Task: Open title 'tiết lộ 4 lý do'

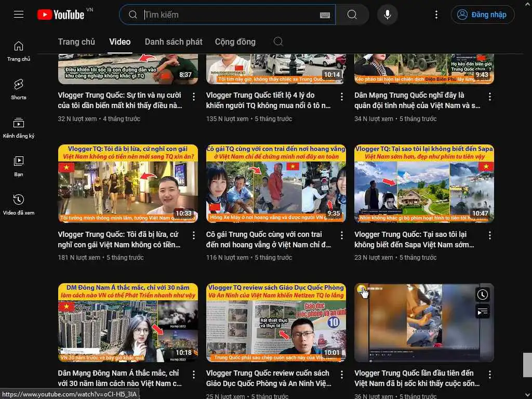Action: pos(268,100)
